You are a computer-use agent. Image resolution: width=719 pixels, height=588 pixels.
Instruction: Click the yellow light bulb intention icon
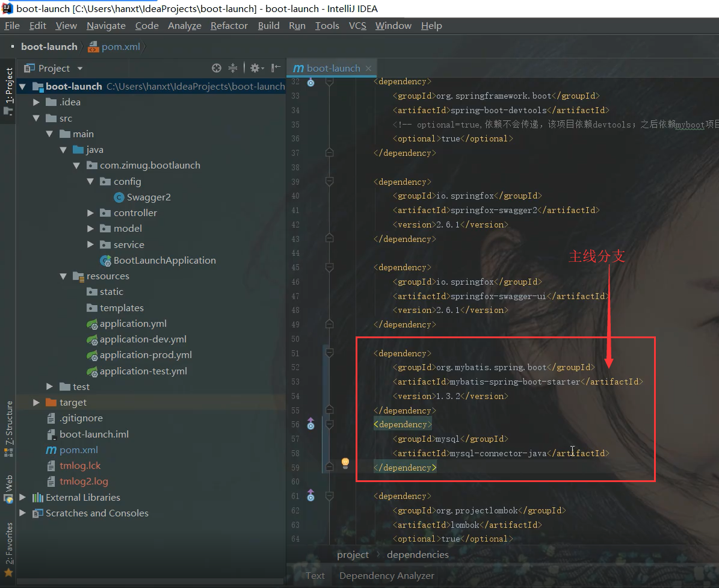point(345,463)
